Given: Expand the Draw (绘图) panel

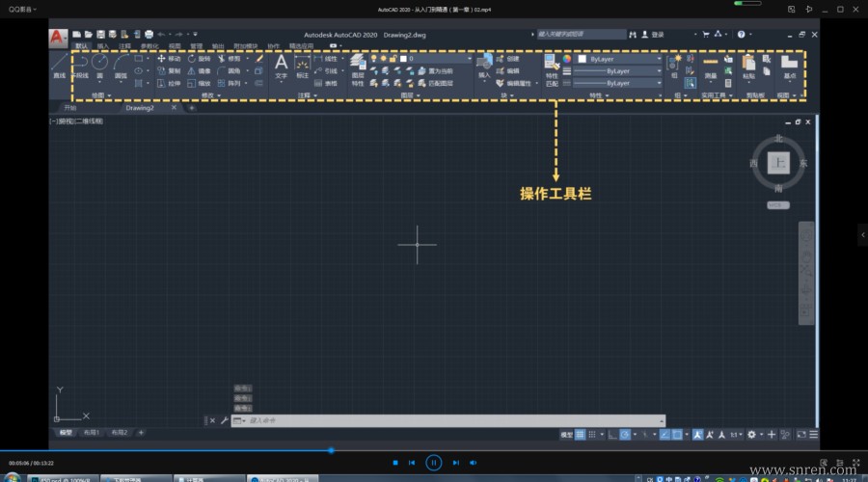Looking at the screenshot, I should (x=100, y=95).
